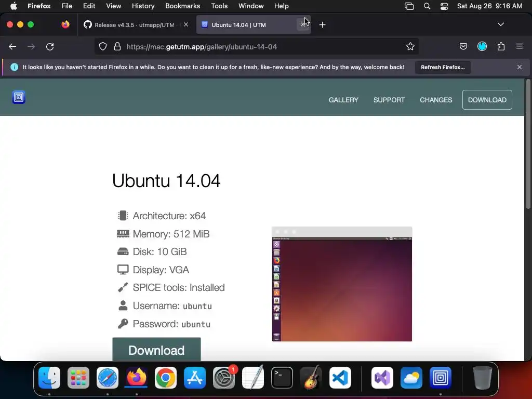The image size is (532, 399).
Task: Click the UTM logo icon in site header
Action: 19,97
